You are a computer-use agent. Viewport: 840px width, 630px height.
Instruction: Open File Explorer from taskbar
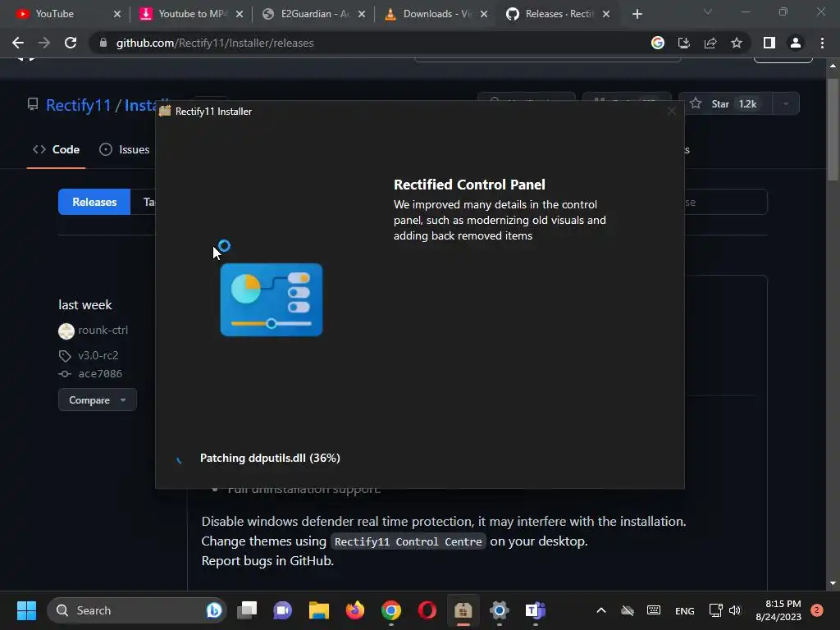coord(319,610)
